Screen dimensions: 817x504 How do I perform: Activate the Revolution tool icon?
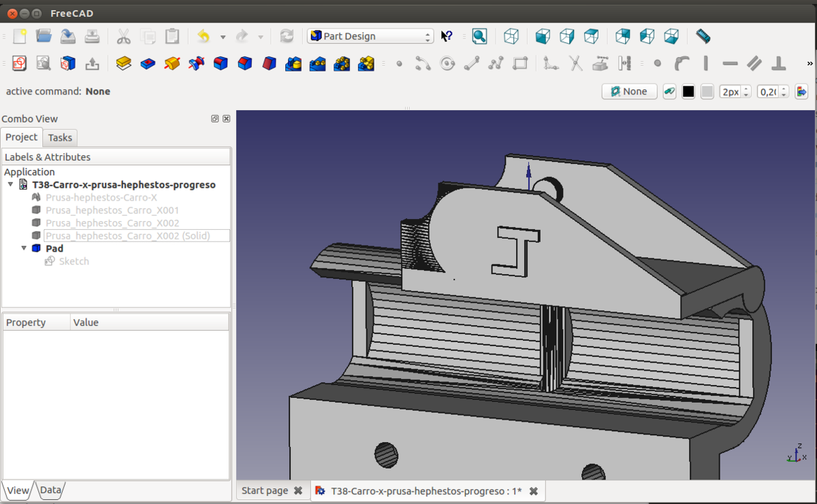click(172, 63)
